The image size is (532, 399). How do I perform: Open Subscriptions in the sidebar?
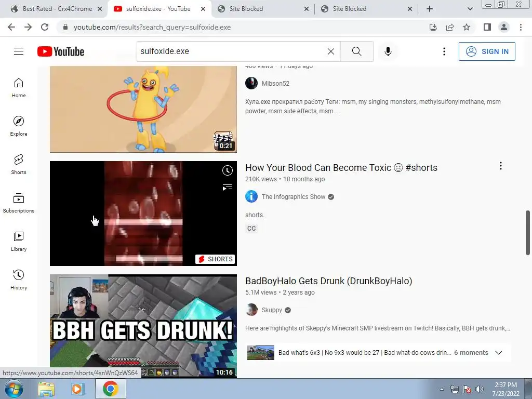[x=19, y=203]
